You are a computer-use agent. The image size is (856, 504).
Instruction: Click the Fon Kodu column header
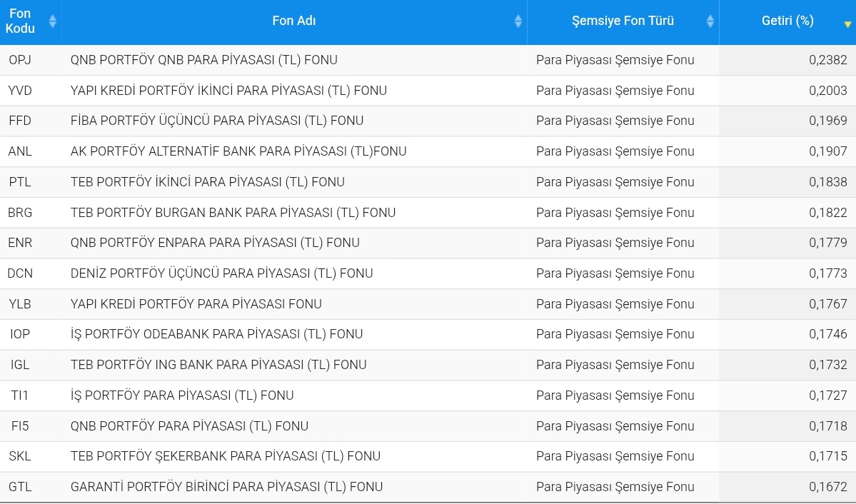pyautogui.click(x=31, y=21)
